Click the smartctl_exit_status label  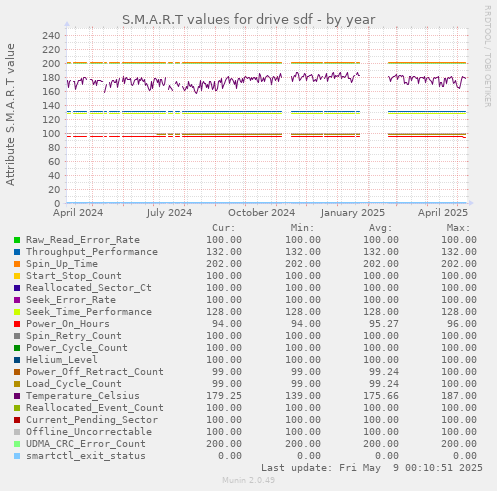tap(86, 456)
